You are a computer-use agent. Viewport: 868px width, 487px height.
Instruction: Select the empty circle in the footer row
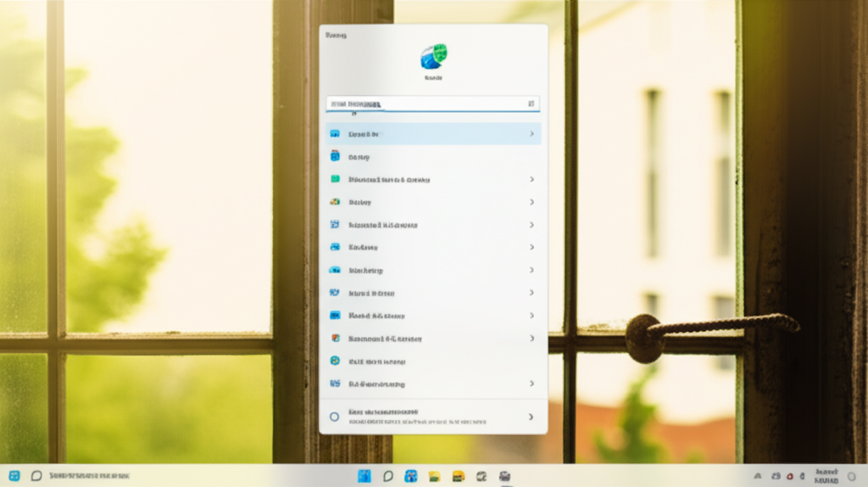click(334, 417)
